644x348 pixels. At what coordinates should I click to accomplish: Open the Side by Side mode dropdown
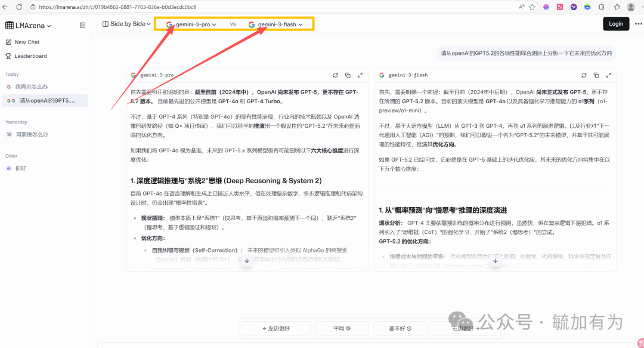pos(126,23)
